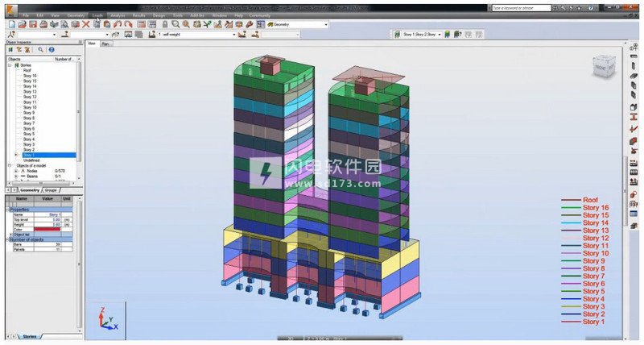644x345 pixels.
Task: Click the wrench preferences icon
Action: pos(250,24)
